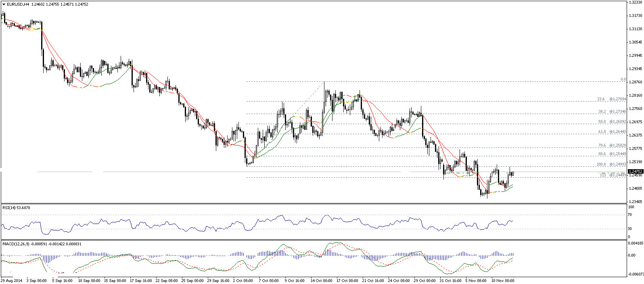Click the 29 Aug 2014 date label
644x284 pixels.
tap(11, 280)
